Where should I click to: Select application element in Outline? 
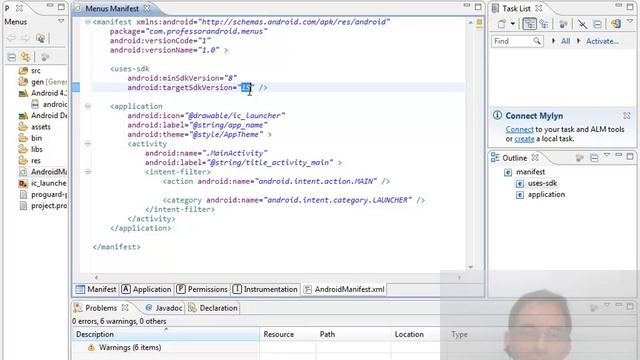pos(546,195)
